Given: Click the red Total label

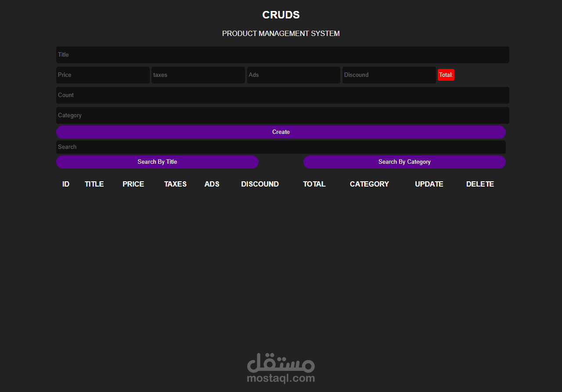Looking at the screenshot, I should point(446,75).
